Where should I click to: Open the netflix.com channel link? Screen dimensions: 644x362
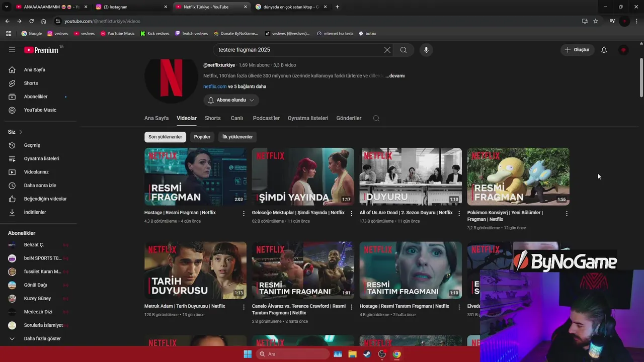(x=215, y=86)
